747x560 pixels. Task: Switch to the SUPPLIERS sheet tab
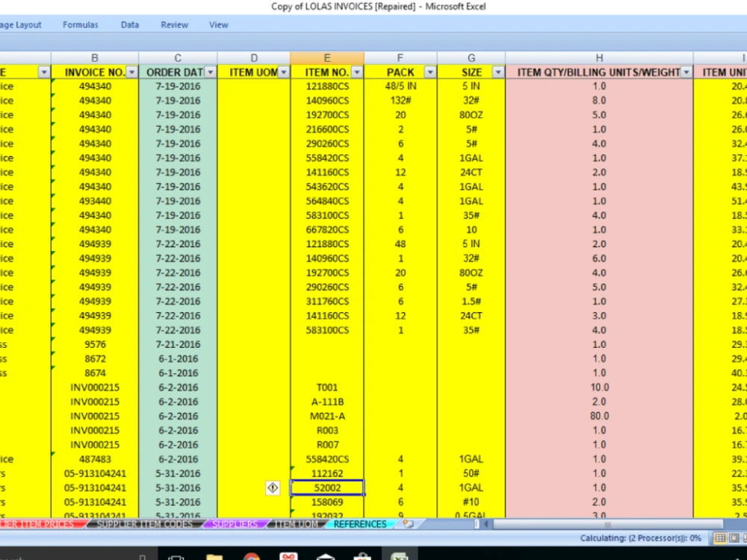coord(235,524)
